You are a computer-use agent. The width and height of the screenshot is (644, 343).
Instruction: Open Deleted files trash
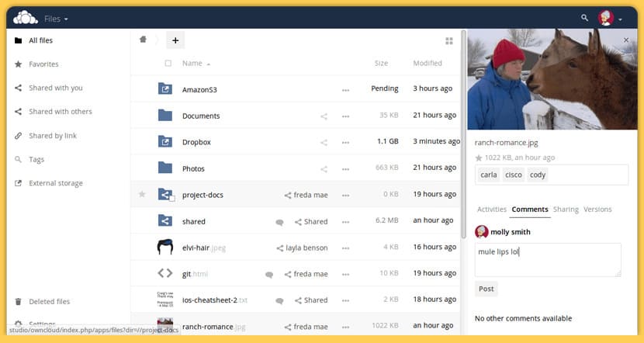tap(49, 302)
